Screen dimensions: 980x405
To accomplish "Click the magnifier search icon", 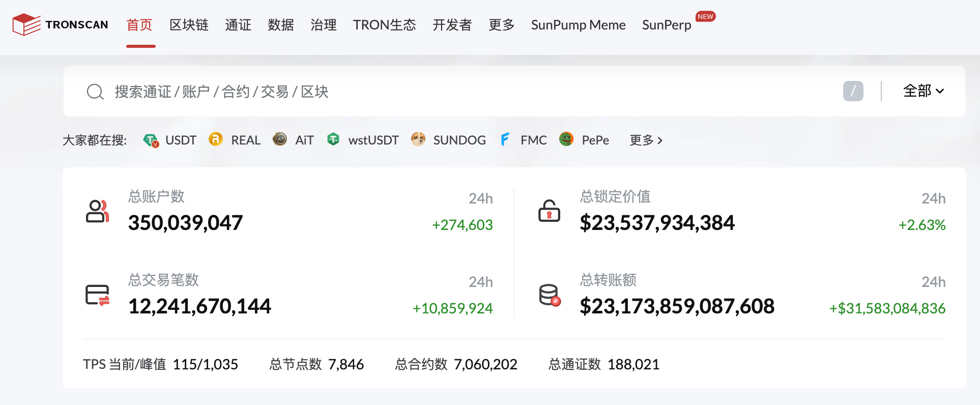I will click(95, 92).
